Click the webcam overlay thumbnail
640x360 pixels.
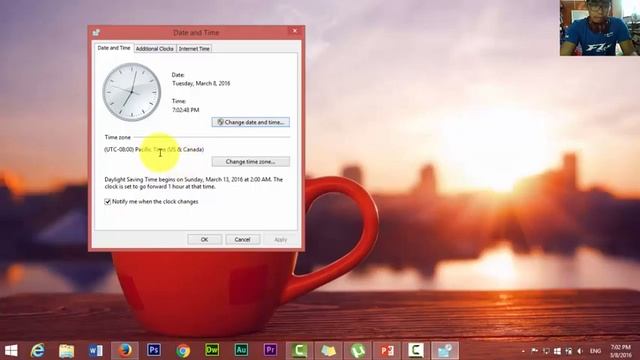pyautogui.click(x=600, y=28)
